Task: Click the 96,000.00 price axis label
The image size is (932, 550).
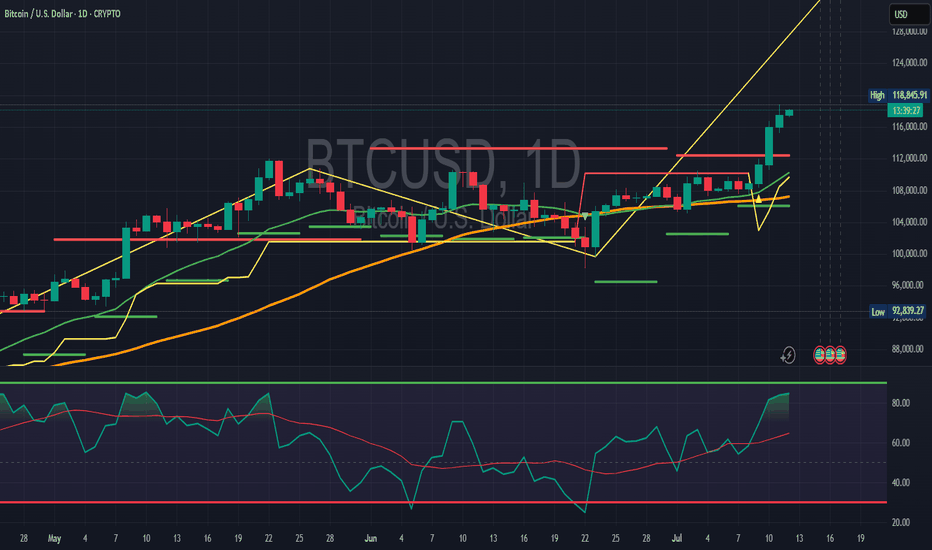Action: click(909, 285)
